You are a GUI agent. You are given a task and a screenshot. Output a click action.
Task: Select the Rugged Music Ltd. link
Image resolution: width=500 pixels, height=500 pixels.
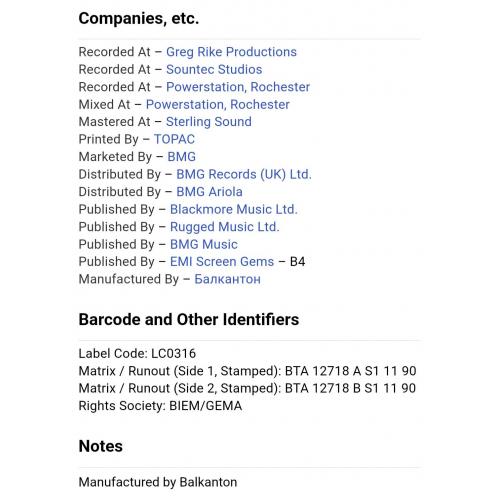(225, 227)
